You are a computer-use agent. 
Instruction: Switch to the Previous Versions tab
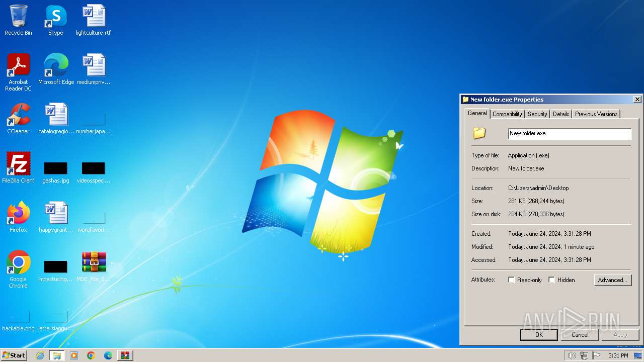click(596, 114)
